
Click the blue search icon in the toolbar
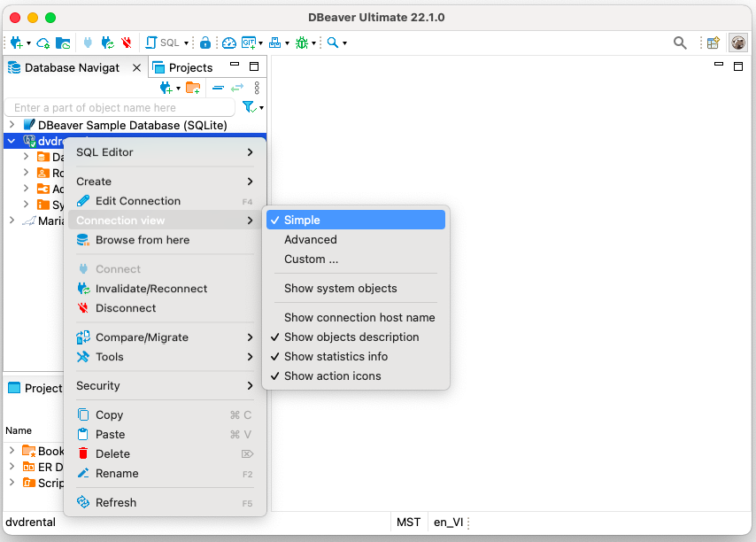tap(332, 43)
